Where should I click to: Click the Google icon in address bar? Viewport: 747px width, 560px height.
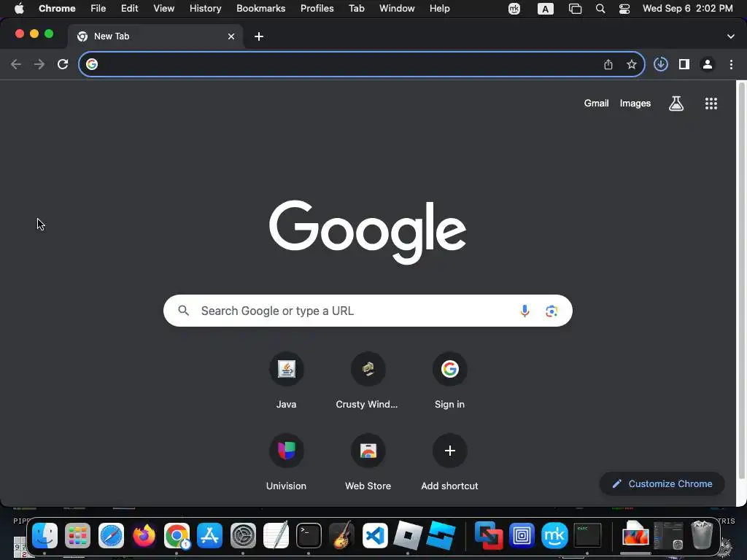(92, 64)
